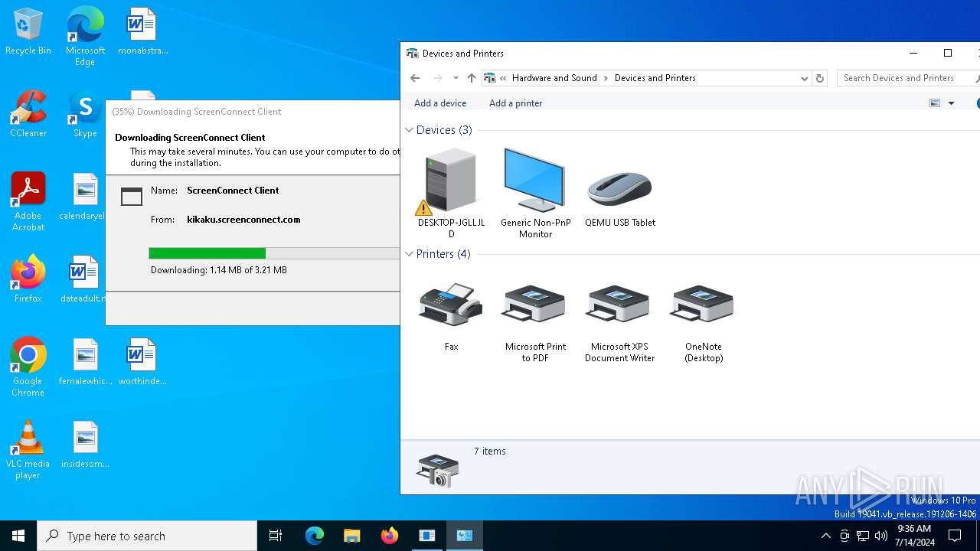Select the worthinde Word document on desktop
The width and height of the screenshot is (980, 551).
click(142, 363)
